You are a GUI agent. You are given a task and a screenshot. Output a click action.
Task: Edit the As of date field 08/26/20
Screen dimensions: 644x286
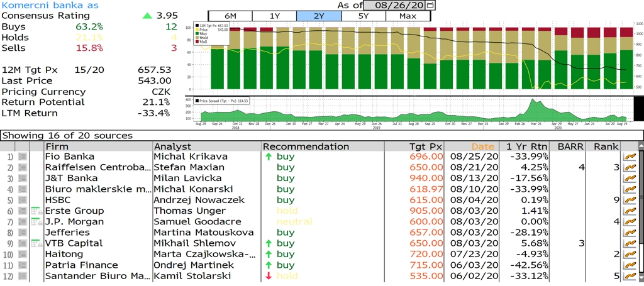(396, 5)
